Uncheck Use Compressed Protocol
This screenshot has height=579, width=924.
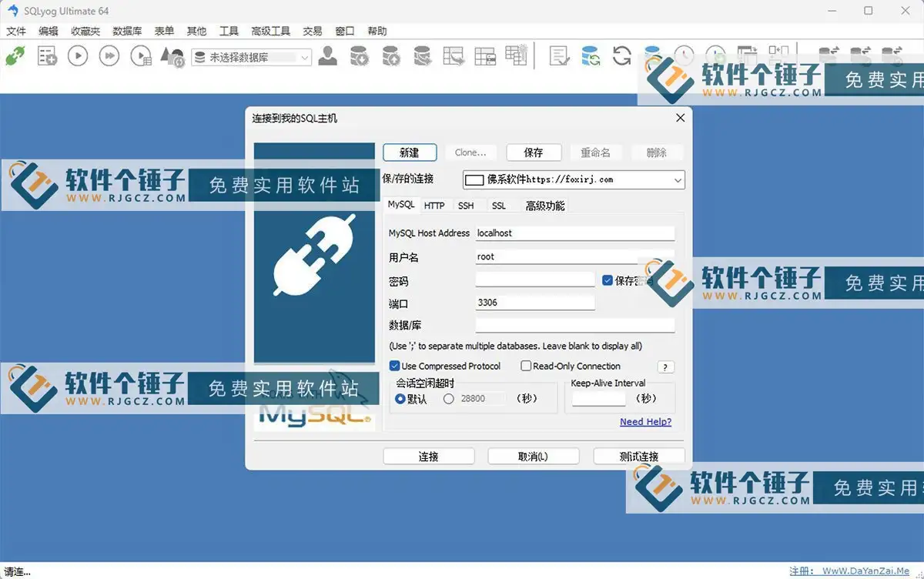(394, 366)
